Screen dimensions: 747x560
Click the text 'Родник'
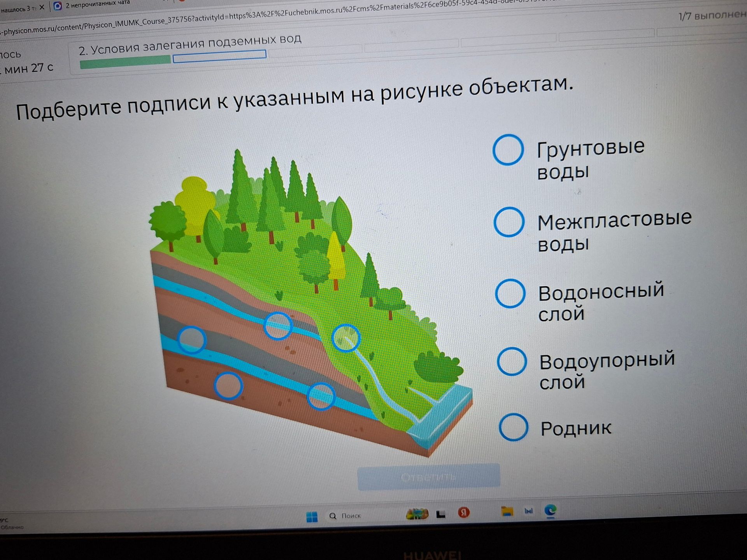[576, 428]
